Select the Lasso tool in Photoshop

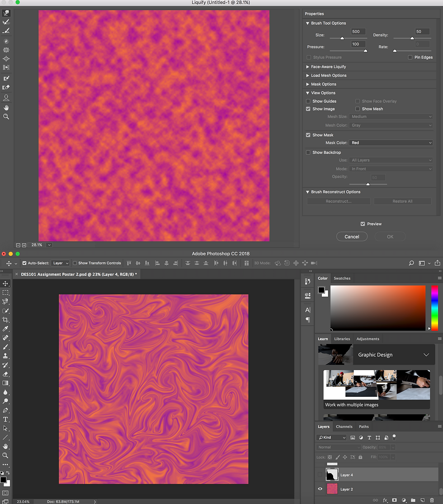(x=5, y=301)
